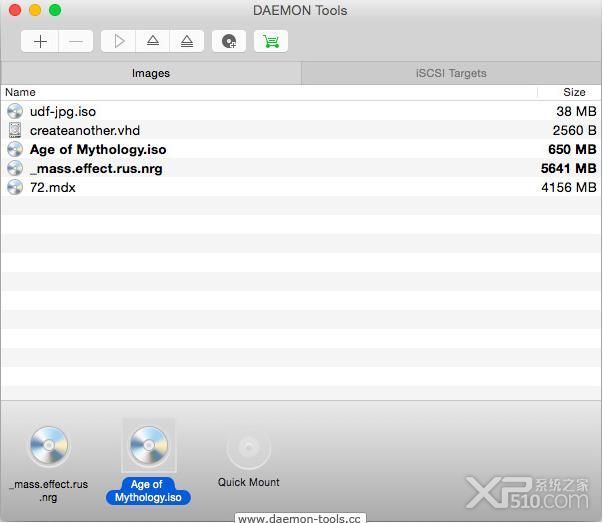Switch to the iSCSI Targets tab
The width and height of the screenshot is (603, 523).
click(x=451, y=73)
